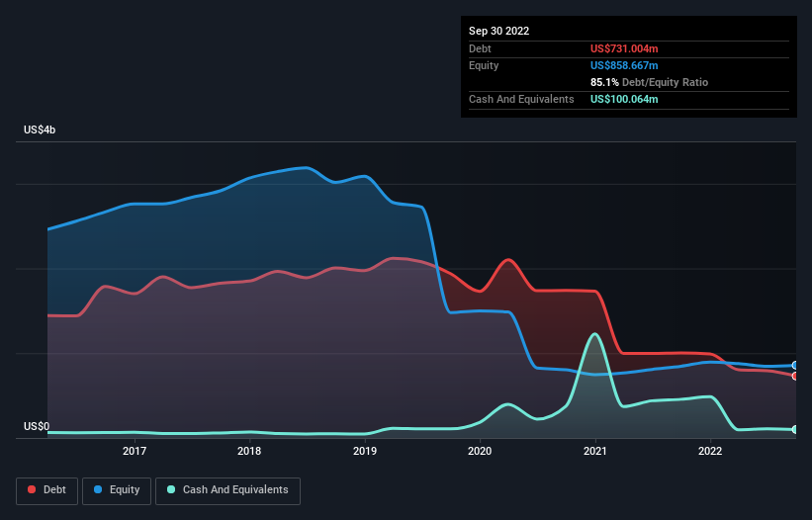812x520 pixels.
Task: Click Cash And Equivalents label in tooltip
Action: pyautogui.click(x=521, y=99)
